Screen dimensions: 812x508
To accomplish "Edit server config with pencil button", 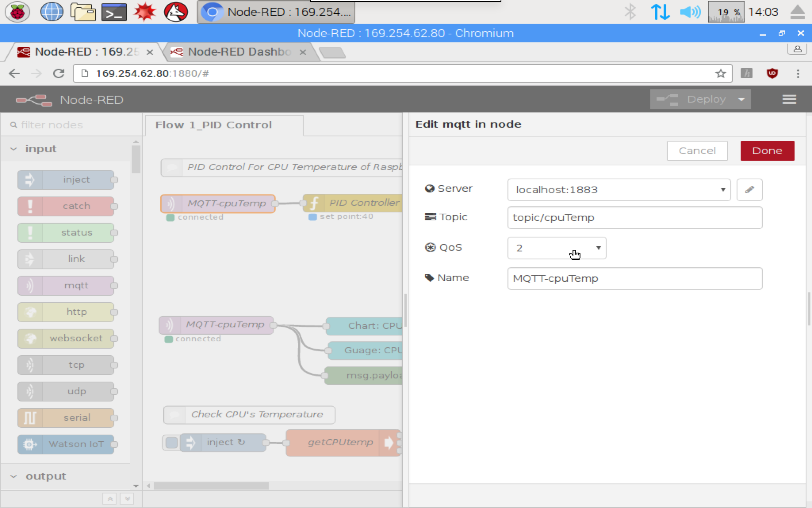I will (x=750, y=190).
